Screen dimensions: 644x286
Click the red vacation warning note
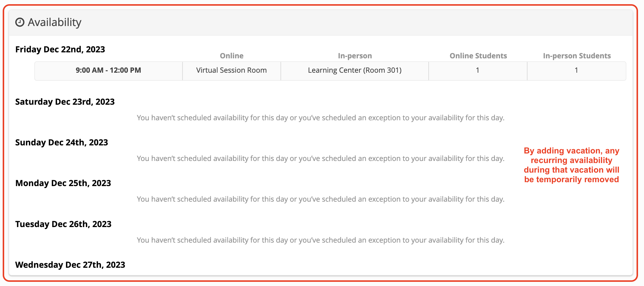pyautogui.click(x=571, y=165)
